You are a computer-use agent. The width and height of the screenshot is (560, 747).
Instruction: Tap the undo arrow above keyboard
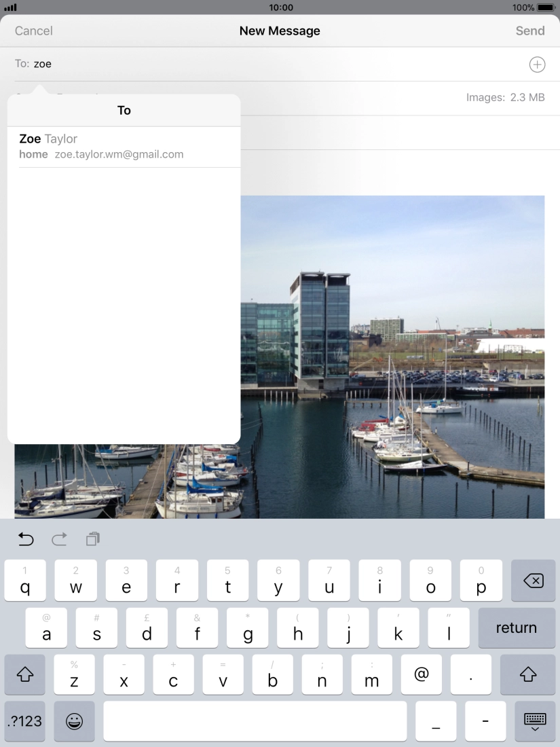(26, 539)
